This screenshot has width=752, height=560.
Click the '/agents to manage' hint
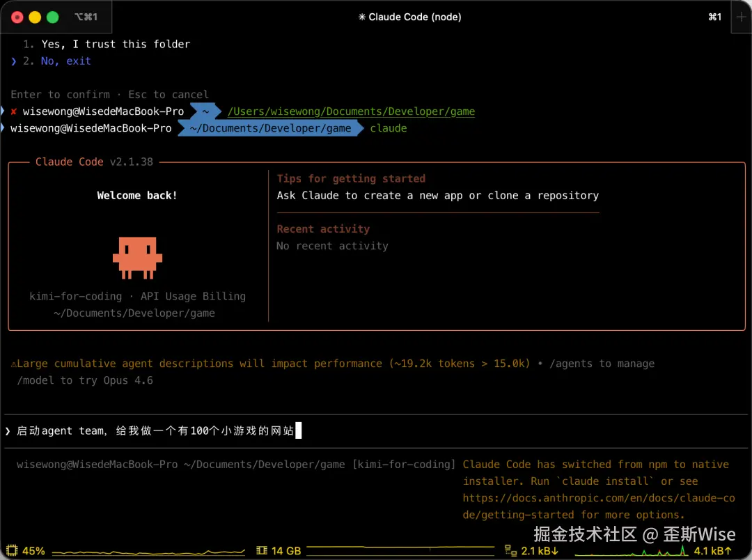click(602, 364)
